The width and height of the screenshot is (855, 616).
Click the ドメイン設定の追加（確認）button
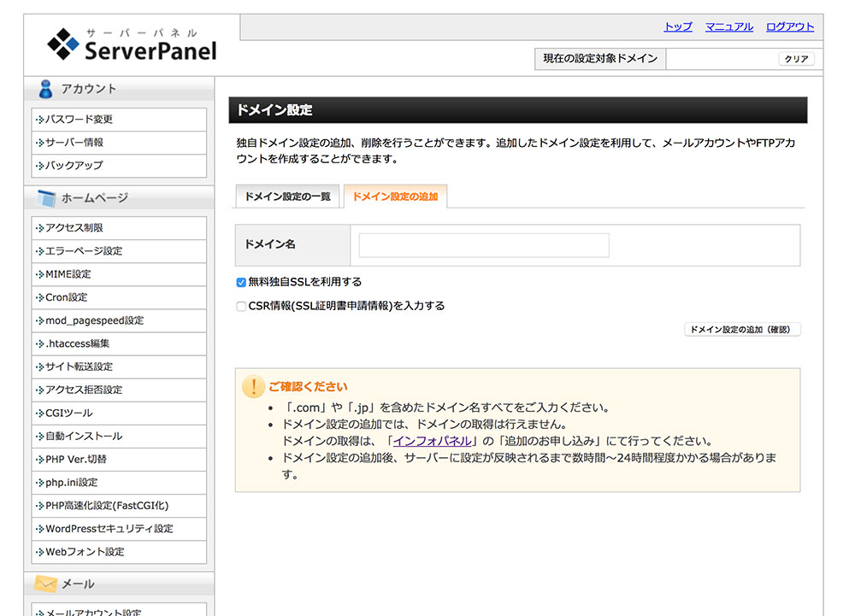pos(742,330)
